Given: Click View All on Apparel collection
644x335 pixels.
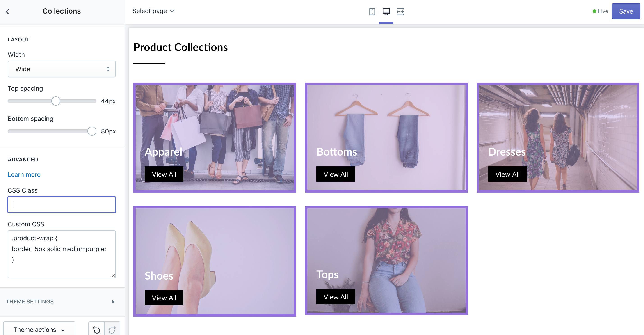Looking at the screenshot, I should (x=164, y=174).
